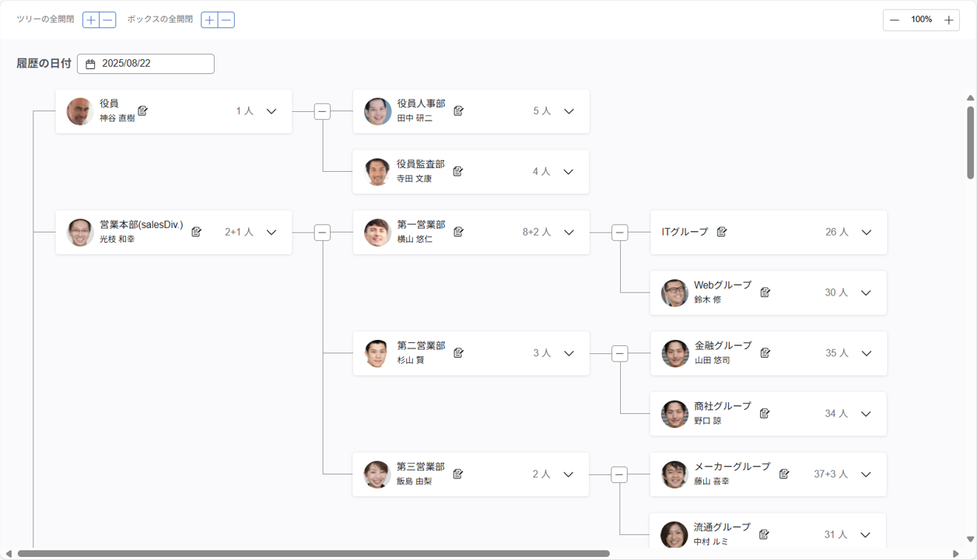The width and height of the screenshot is (977, 560).
Task: Collapse children of 第三営業部
Action: click(619, 474)
